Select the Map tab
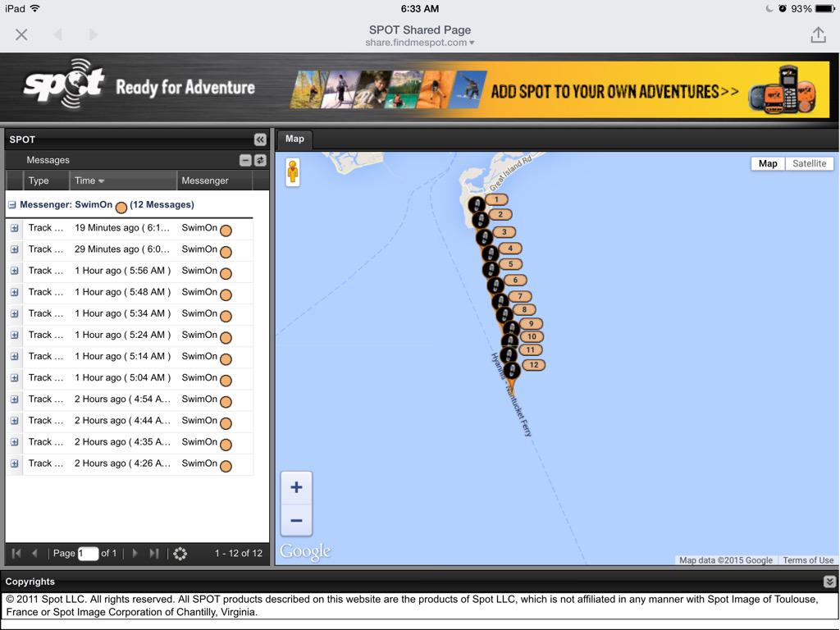This screenshot has height=630, width=840. (294, 139)
